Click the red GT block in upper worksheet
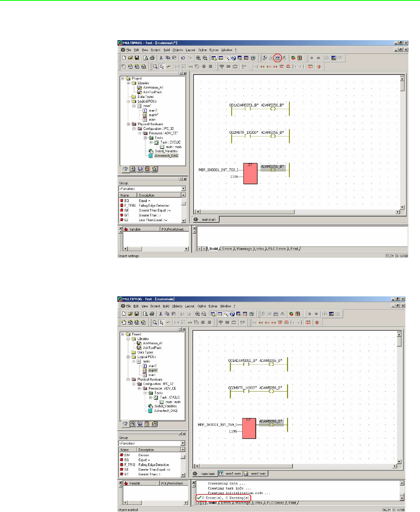Image resolution: width=420 pixels, height=512 pixels. 250,174
